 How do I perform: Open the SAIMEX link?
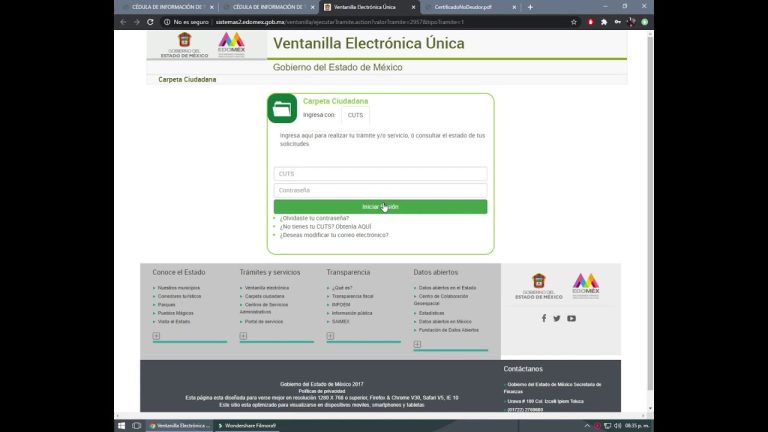pos(340,322)
